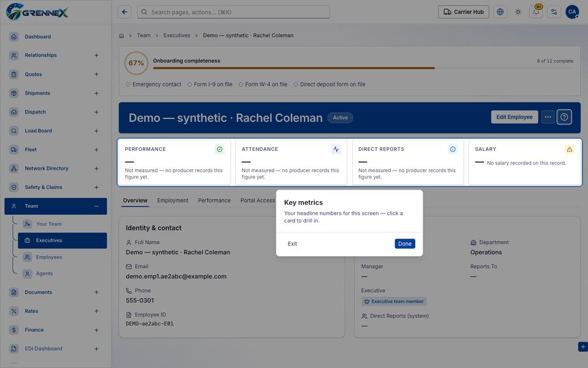Click the onboarding completeness progress bar
Image resolution: width=588 pixels, height=368 pixels.
coord(363,68)
